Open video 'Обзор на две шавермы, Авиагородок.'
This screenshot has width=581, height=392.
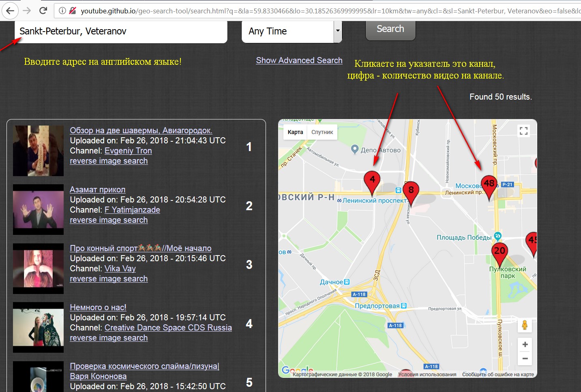click(141, 130)
